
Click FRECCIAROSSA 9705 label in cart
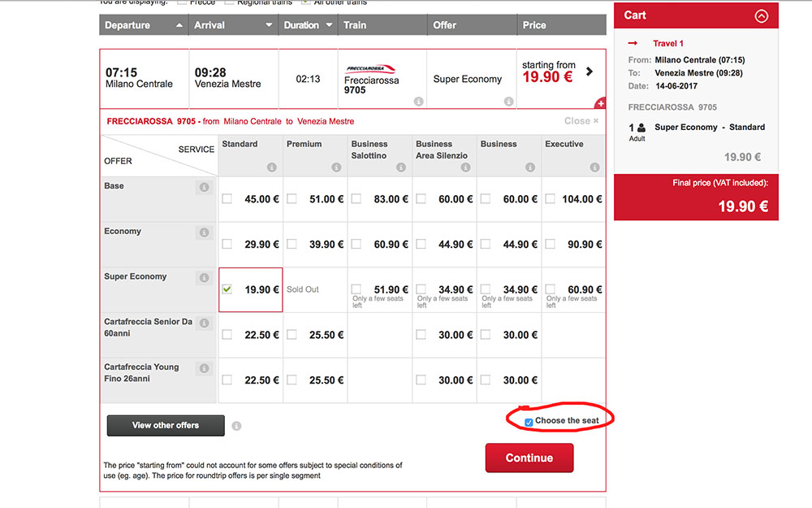click(672, 107)
